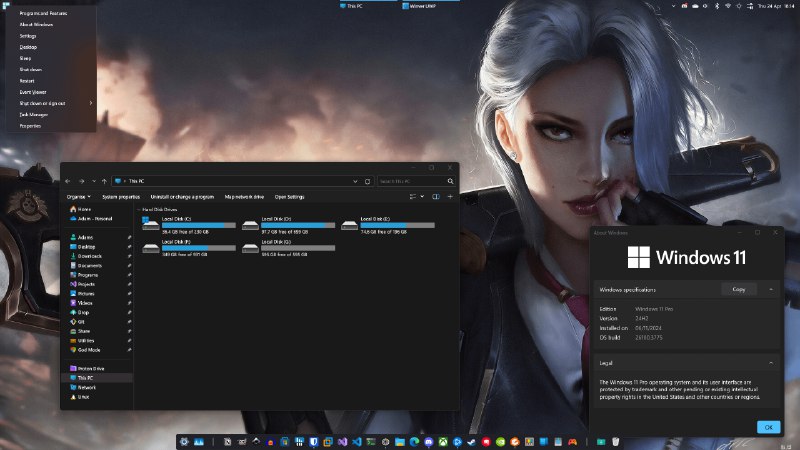Click the Local Disk (C:) usage bar

pyautogui.click(x=199, y=225)
